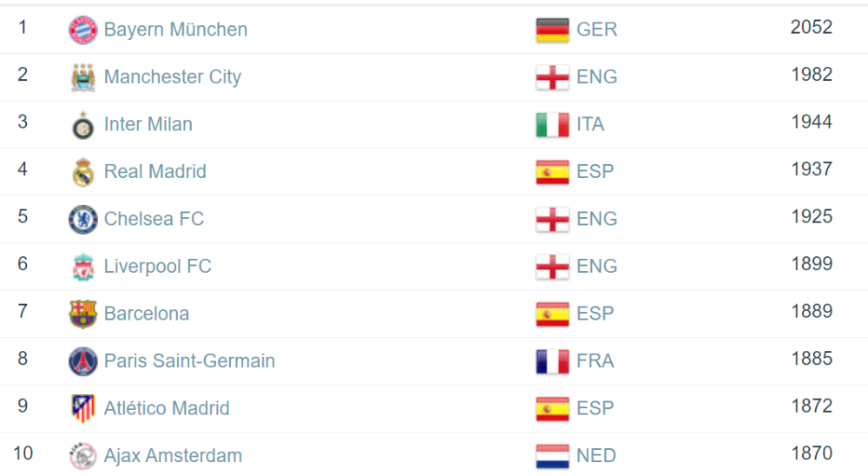
Task: Open the Paris Saint-Germain team link
Action: click(x=189, y=360)
